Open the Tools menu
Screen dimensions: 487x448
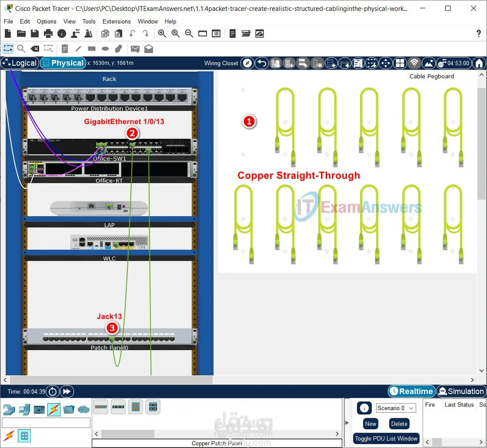pyautogui.click(x=89, y=21)
